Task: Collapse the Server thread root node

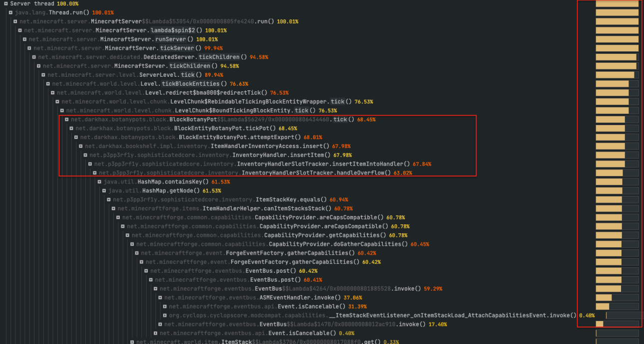Action: point(6,3)
